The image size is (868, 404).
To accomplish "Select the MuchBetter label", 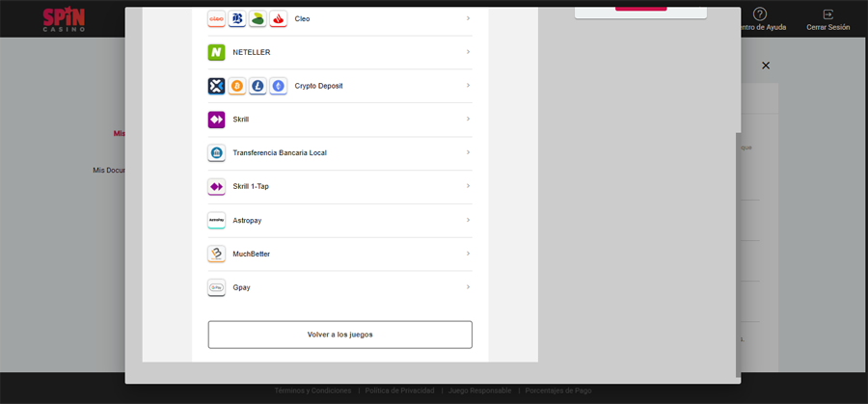I will (x=252, y=254).
